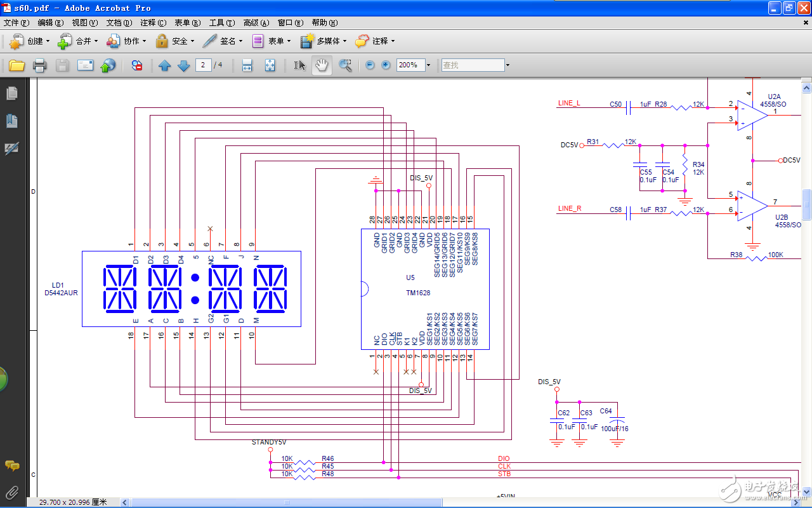Click the scroll down arrow of vertical scrollbar
The width and height of the screenshot is (812, 508).
tap(807, 491)
